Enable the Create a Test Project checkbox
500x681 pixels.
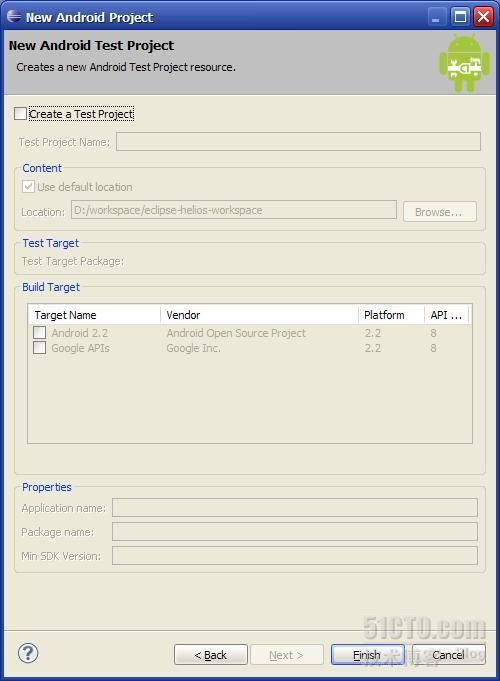20,114
